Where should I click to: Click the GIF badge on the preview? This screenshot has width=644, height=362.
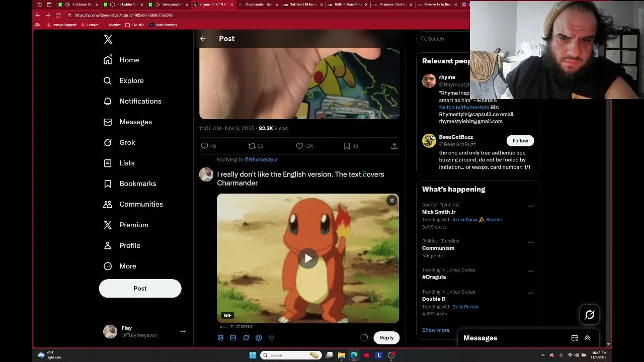(227, 315)
